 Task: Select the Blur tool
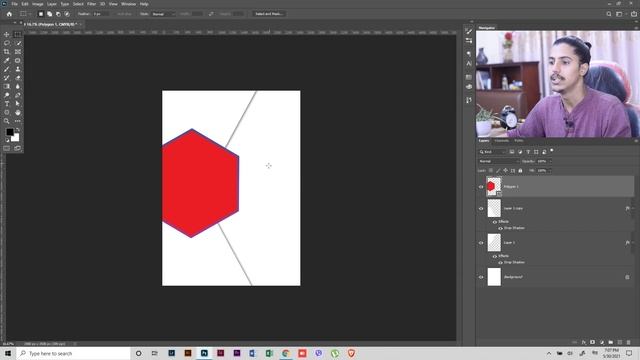click(18, 87)
